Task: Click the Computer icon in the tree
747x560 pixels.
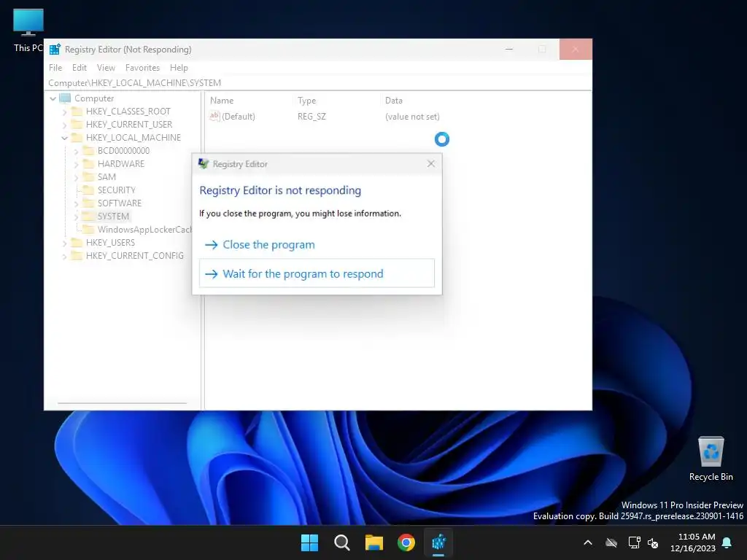Action: tap(65, 98)
